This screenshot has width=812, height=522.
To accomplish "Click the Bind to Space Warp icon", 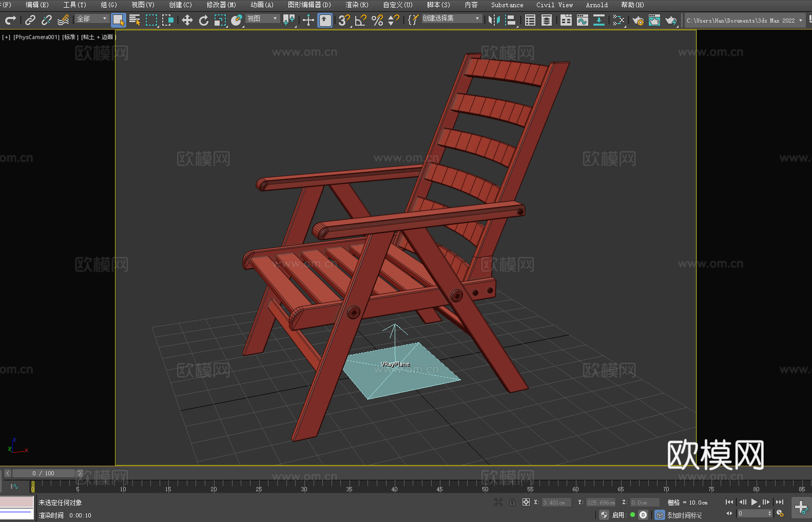I will pos(63,20).
